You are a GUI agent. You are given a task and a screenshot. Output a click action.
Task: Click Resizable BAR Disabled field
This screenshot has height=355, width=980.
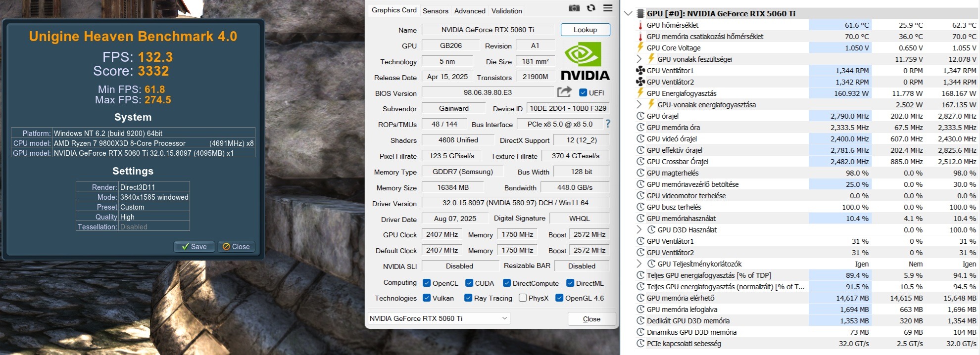pos(582,266)
